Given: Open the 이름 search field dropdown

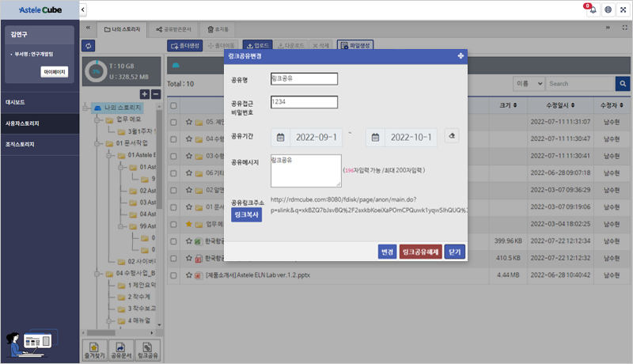Looking at the screenshot, I should click(528, 83).
